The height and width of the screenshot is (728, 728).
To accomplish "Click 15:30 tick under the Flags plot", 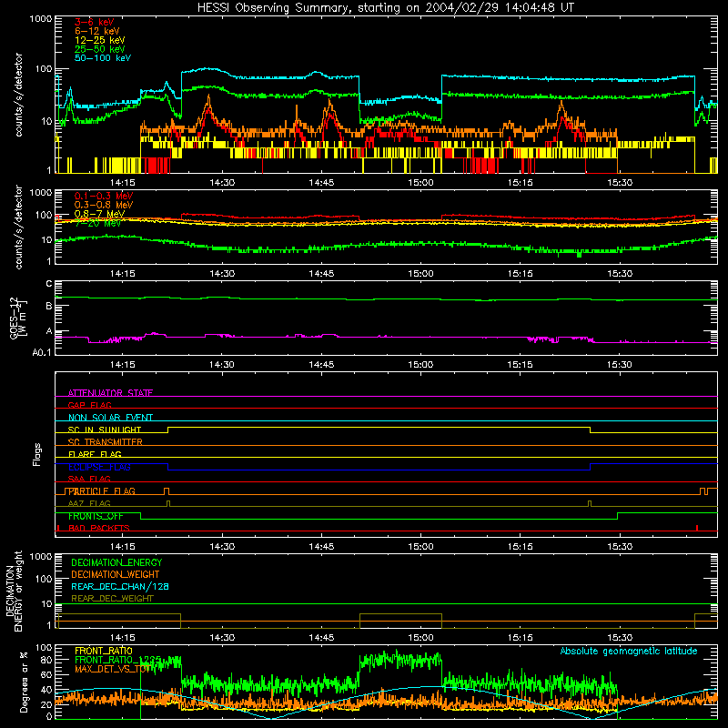I will 620,547.
